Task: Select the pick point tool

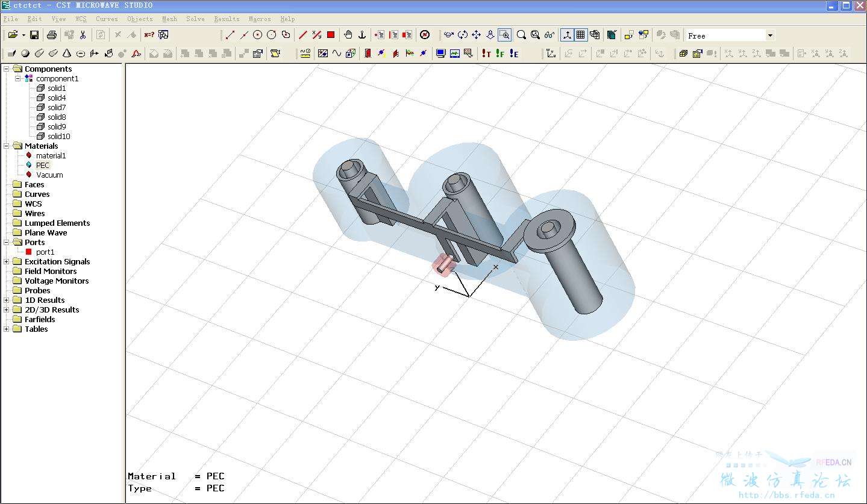Action: pyautogui.click(x=230, y=35)
